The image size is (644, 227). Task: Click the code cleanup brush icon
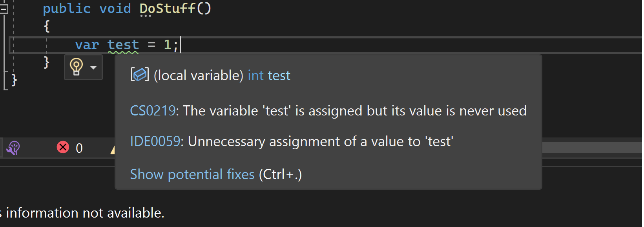(x=13, y=148)
